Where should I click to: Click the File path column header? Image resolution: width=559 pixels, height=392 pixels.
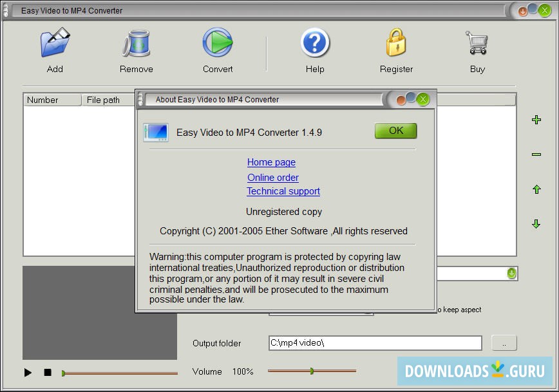click(108, 100)
